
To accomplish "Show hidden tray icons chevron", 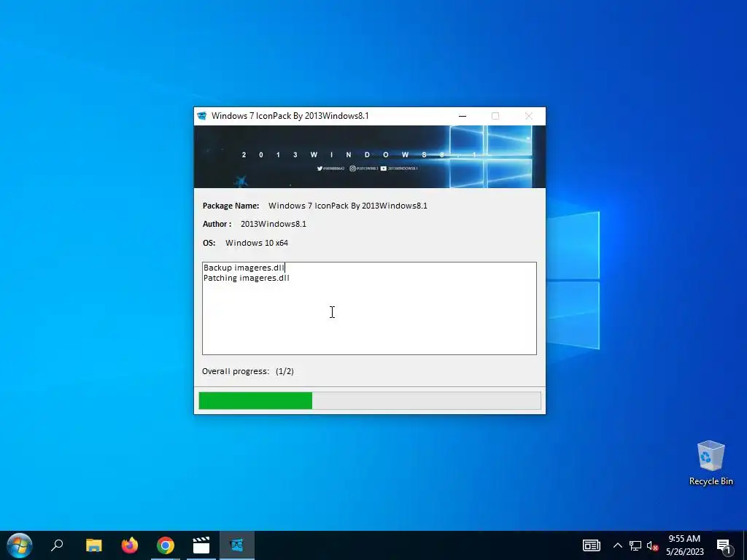I will pyautogui.click(x=617, y=545).
